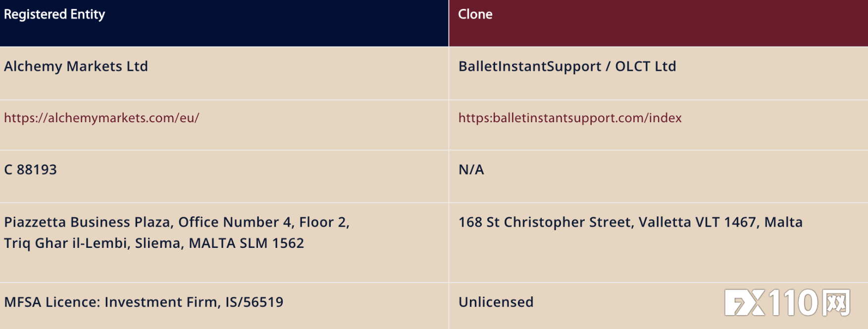Image resolution: width=868 pixels, height=329 pixels.
Task: Select the 168 St Christopher Street address
Action: pos(630,222)
